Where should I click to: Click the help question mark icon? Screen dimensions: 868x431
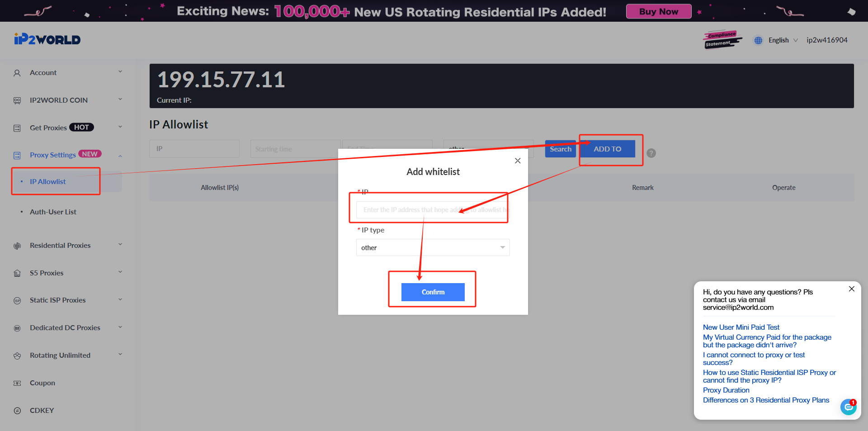[x=651, y=153]
